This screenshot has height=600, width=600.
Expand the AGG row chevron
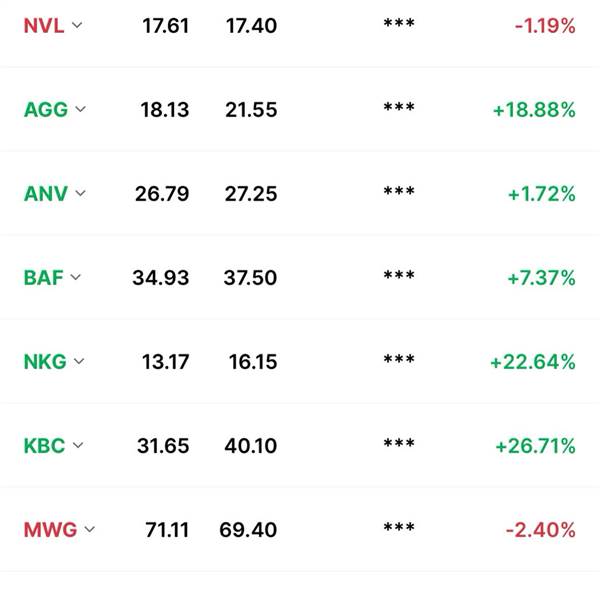pyautogui.click(x=80, y=109)
